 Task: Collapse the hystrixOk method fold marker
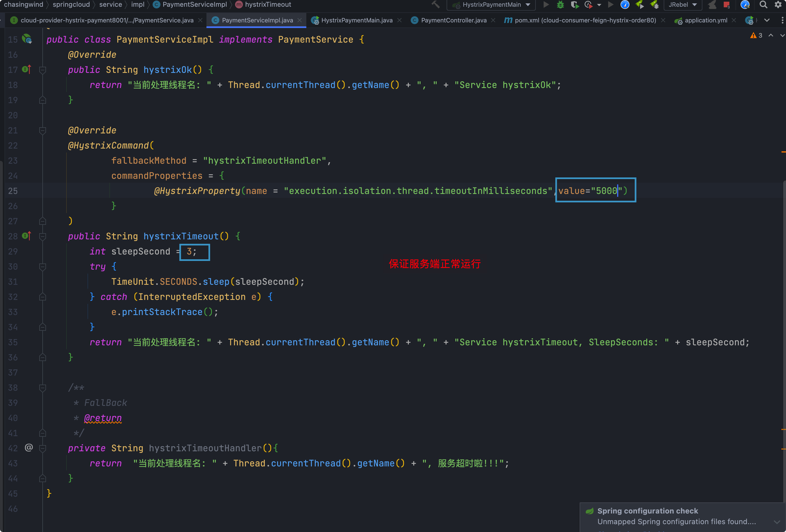click(x=43, y=70)
